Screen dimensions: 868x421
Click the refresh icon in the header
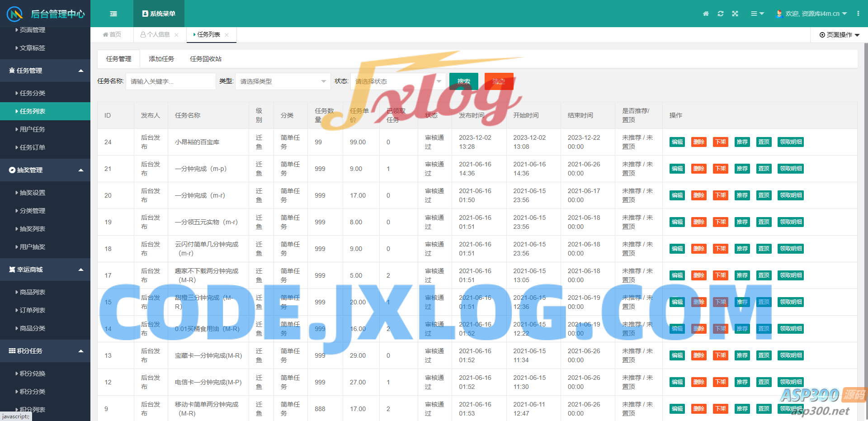point(721,14)
